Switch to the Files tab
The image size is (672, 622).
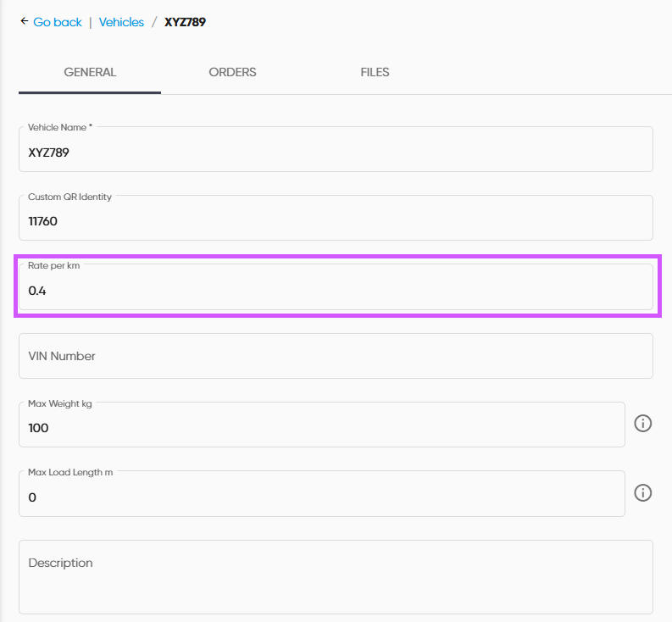375,72
